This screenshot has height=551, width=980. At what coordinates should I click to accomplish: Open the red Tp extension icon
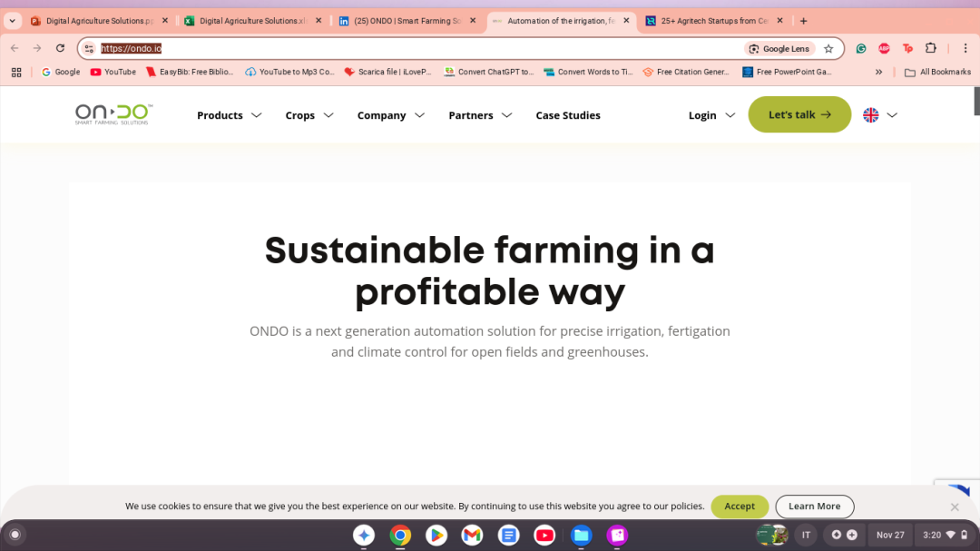[907, 48]
